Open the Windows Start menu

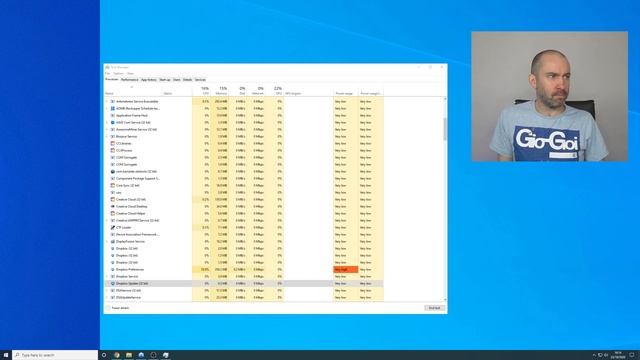pos(6,355)
